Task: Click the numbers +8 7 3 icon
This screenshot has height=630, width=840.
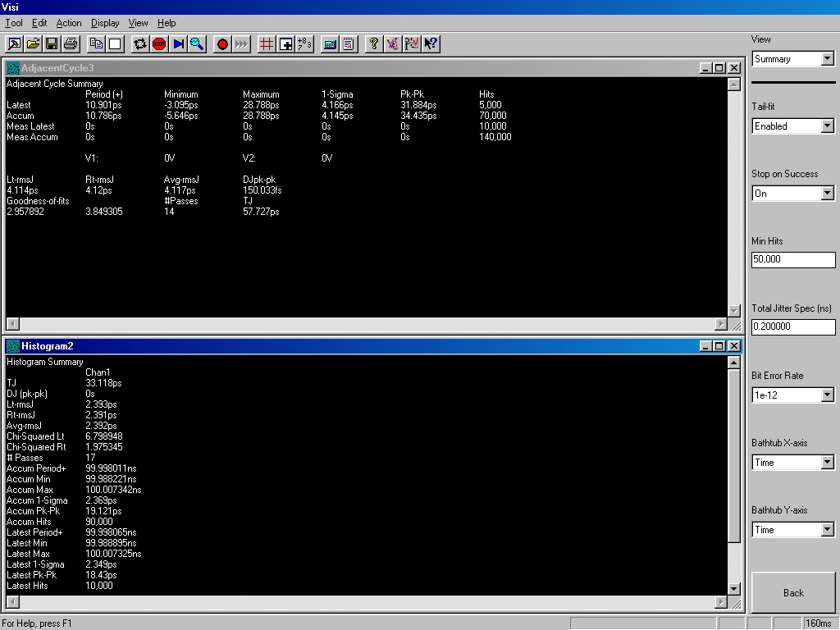Action: [x=304, y=44]
